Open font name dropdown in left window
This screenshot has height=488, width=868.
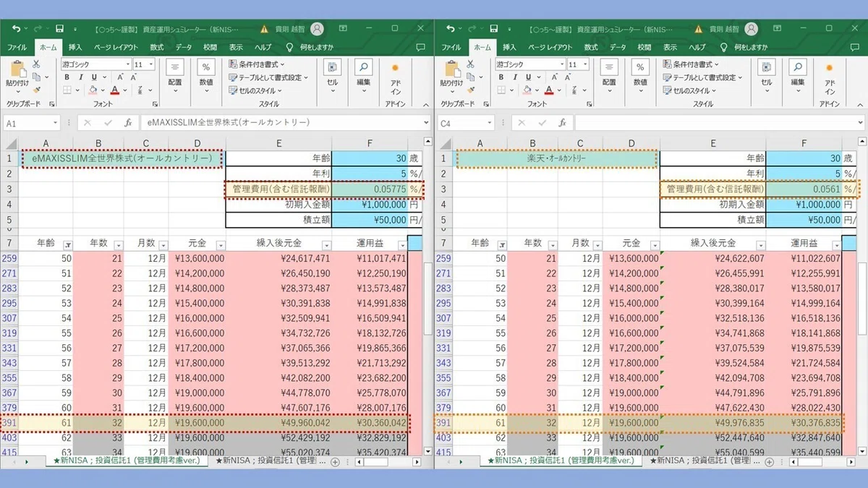(x=127, y=64)
